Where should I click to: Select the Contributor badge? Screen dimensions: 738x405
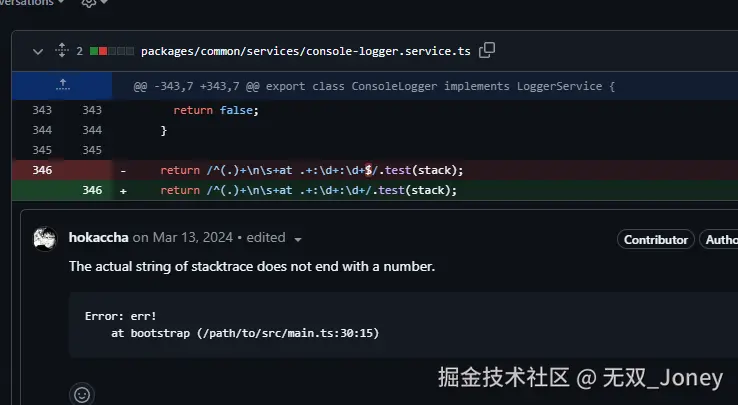(656, 240)
